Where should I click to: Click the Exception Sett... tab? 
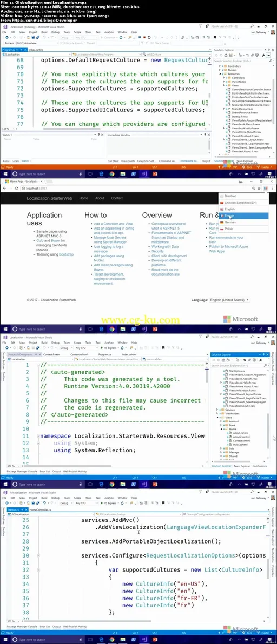coord(146,161)
